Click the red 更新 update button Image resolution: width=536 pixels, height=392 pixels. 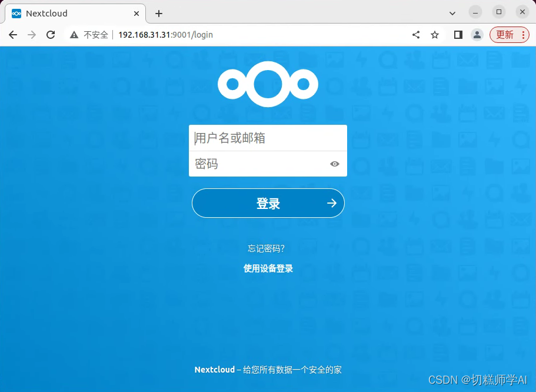[505, 35]
